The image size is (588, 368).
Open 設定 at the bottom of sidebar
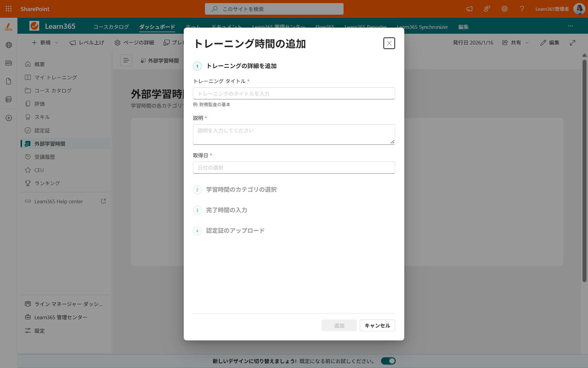pyautogui.click(x=65, y=331)
